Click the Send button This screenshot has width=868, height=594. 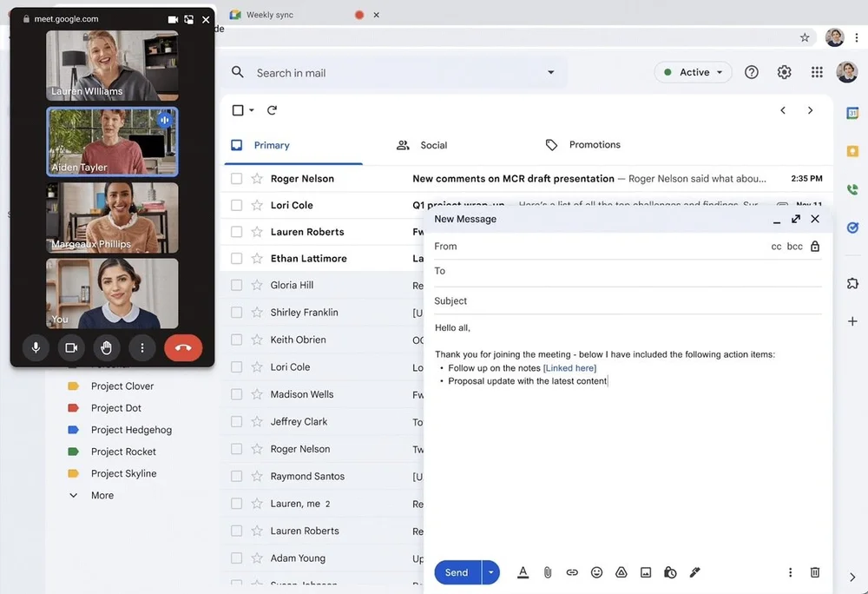click(x=456, y=572)
